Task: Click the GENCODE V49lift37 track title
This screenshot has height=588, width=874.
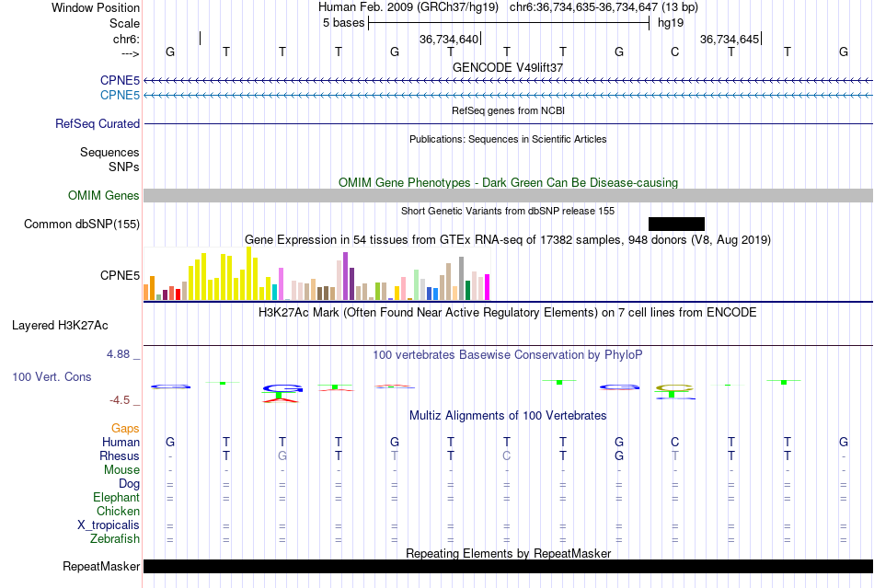Action: coord(508,67)
